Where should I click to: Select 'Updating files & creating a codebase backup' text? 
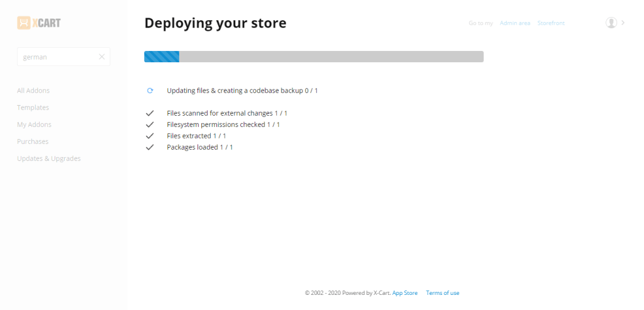tap(235, 91)
